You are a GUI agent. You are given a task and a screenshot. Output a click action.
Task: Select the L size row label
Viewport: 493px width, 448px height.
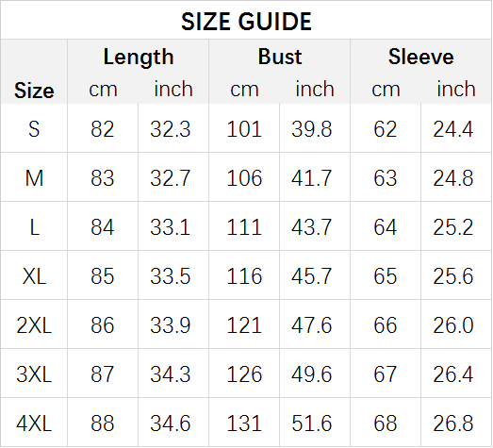(34, 227)
